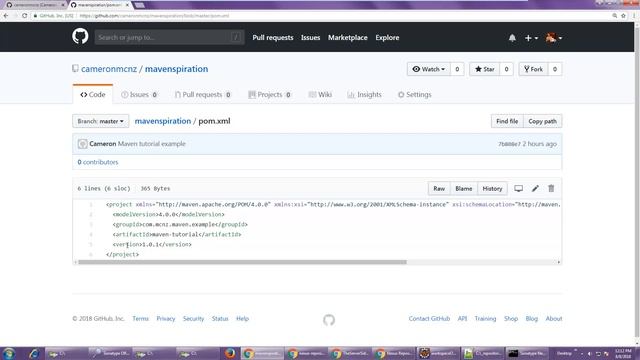The height and width of the screenshot is (360, 640).
Task: Fork the repository
Action: coord(533,69)
